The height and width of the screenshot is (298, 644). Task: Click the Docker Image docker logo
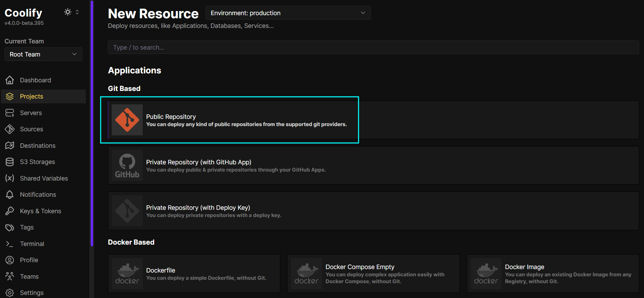click(486, 274)
